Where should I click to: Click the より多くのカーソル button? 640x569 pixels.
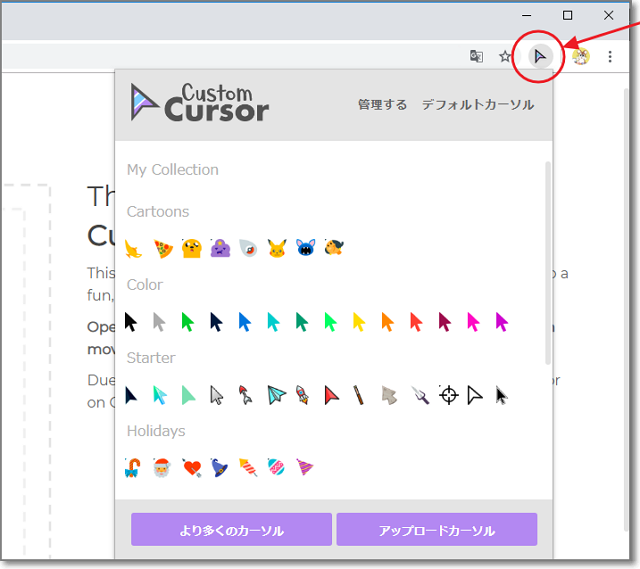tap(231, 530)
